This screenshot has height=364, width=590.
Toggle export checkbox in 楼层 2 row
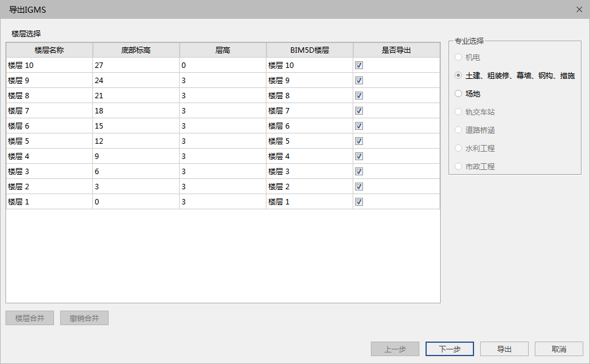coord(359,186)
